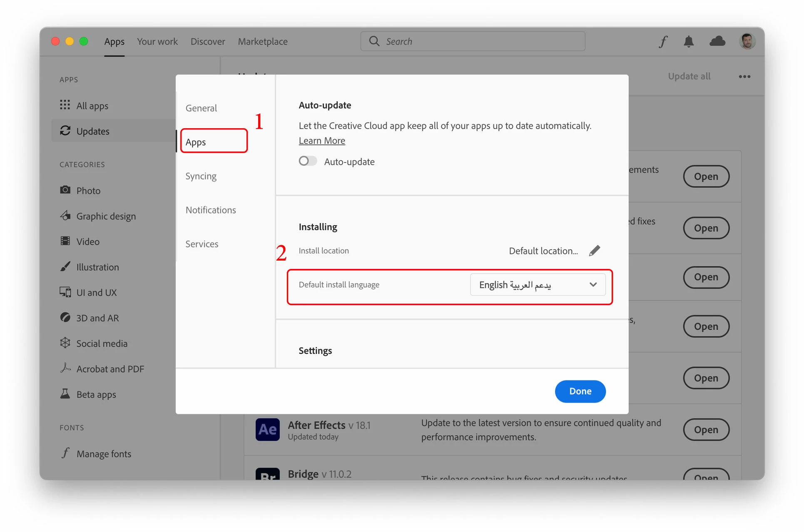This screenshot has width=804, height=532.
Task: Open the Marketplace top menu tab
Action: click(x=263, y=42)
